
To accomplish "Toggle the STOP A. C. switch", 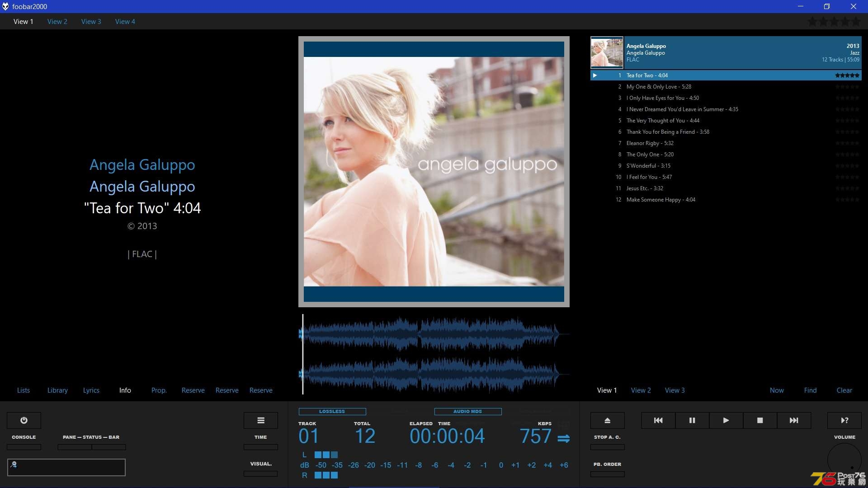I will pyautogui.click(x=608, y=447).
